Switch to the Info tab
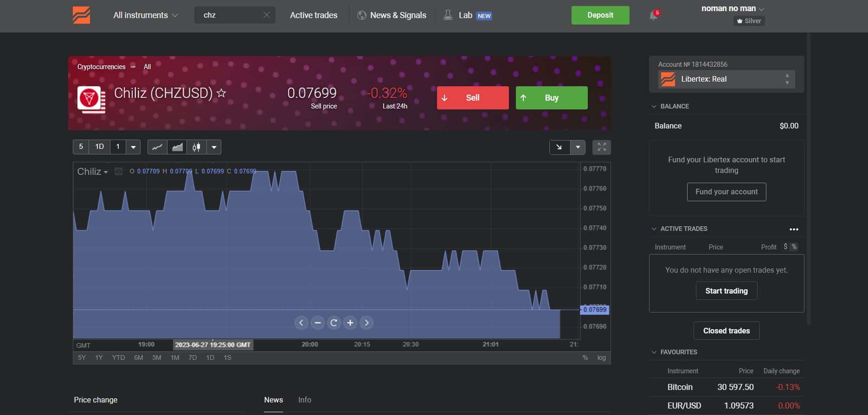This screenshot has height=415, width=868. (x=305, y=400)
